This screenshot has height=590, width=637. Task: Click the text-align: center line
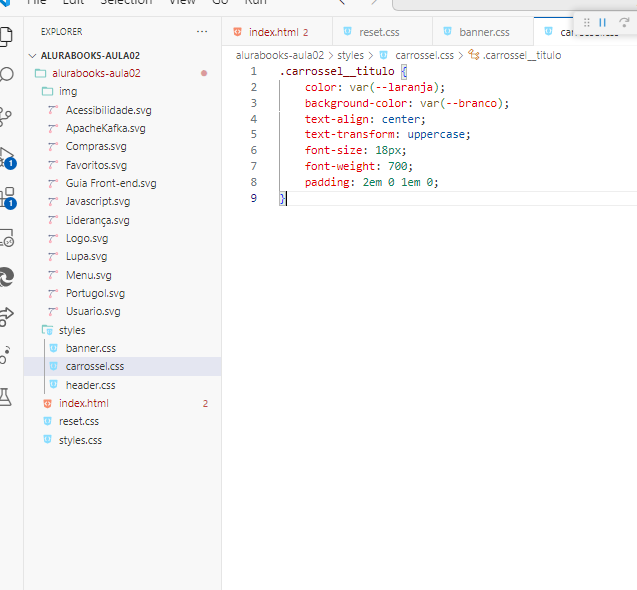(x=365, y=119)
